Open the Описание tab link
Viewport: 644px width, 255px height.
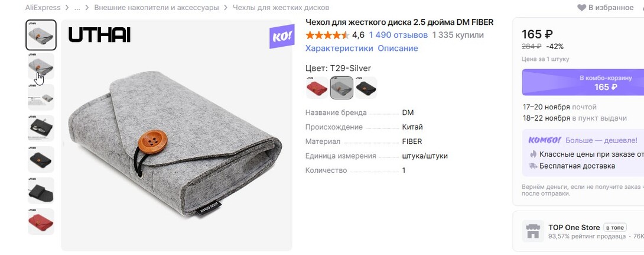coord(398,48)
